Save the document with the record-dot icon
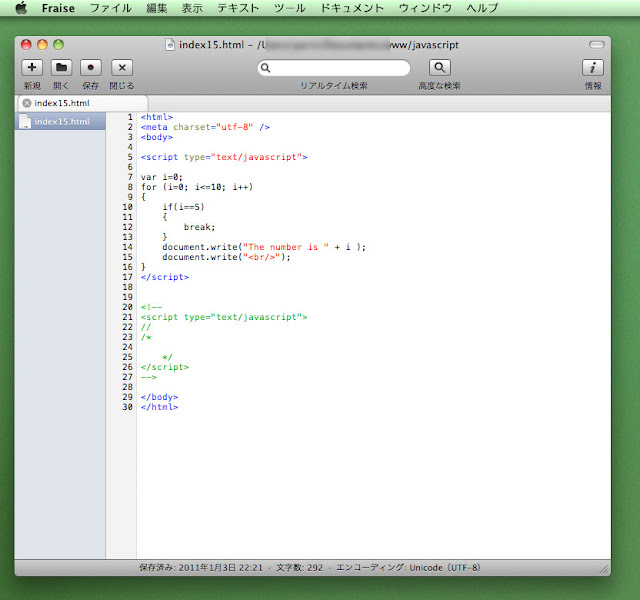 (x=91, y=67)
